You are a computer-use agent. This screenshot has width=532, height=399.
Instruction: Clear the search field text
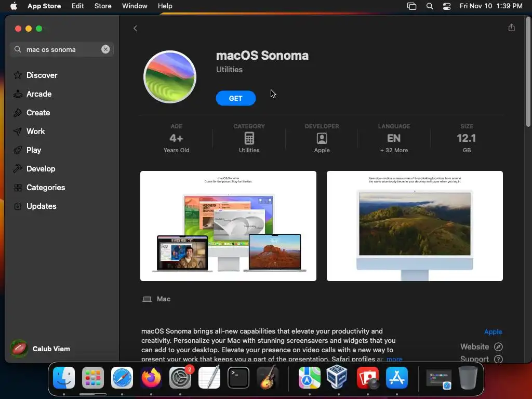pyautogui.click(x=105, y=49)
